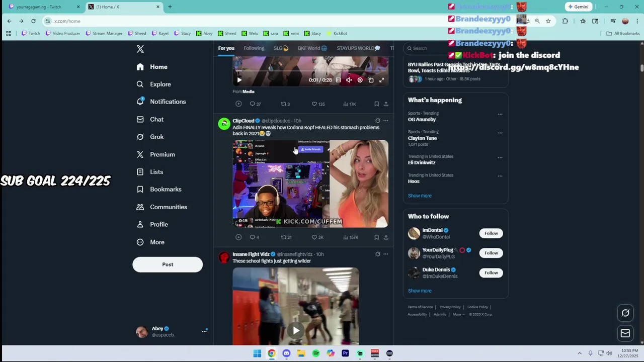Like the ClipCloud post with 2K likes
The width and height of the screenshot is (644, 362).
[317, 237]
